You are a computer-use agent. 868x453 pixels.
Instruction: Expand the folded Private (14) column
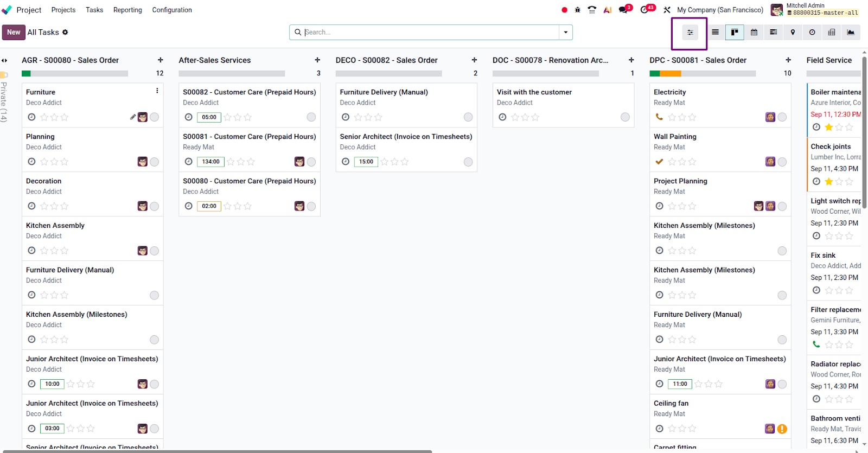4,101
